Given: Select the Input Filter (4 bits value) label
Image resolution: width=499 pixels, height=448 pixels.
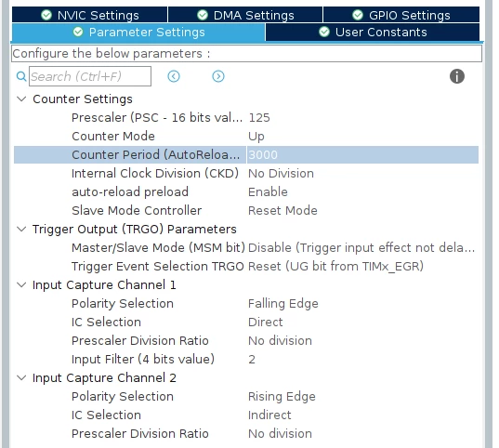Looking at the screenshot, I should click(143, 359).
